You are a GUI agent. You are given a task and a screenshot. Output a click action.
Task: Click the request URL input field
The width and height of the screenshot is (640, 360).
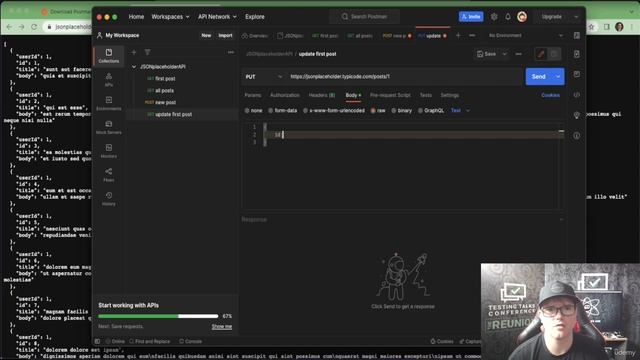click(x=404, y=77)
